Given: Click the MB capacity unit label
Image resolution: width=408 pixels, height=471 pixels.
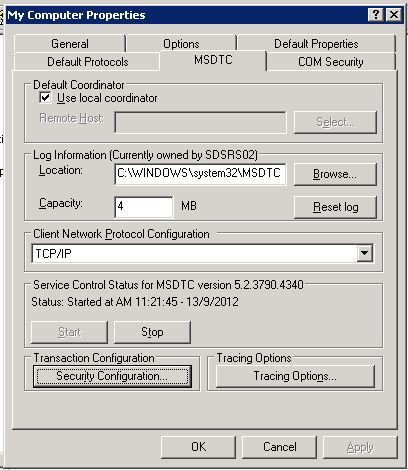Looking at the screenshot, I should point(189,206).
